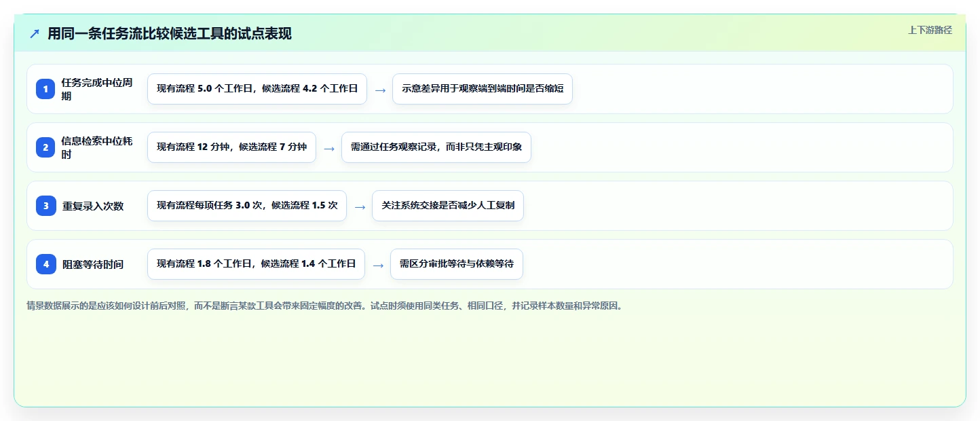Click the arrow in the 重复录入次数 row
980x421 pixels.
[360, 206]
